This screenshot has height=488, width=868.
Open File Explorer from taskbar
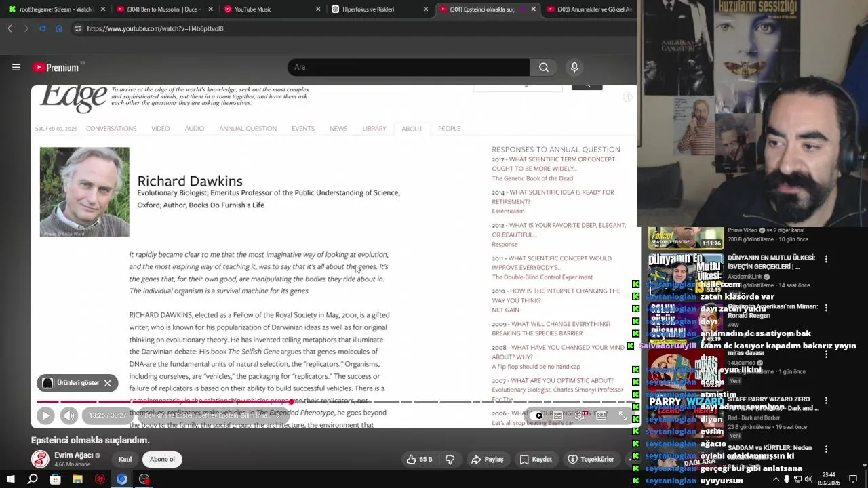tap(77, 479)
